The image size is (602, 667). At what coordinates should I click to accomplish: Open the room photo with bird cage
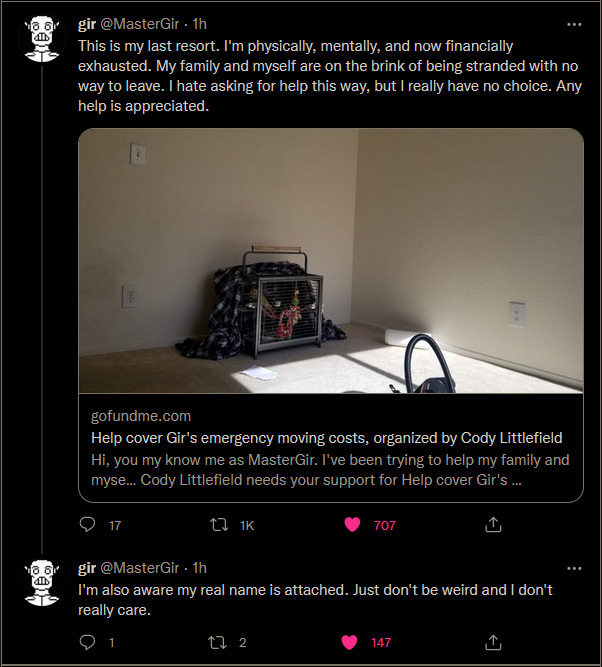[x=331, y=261]
